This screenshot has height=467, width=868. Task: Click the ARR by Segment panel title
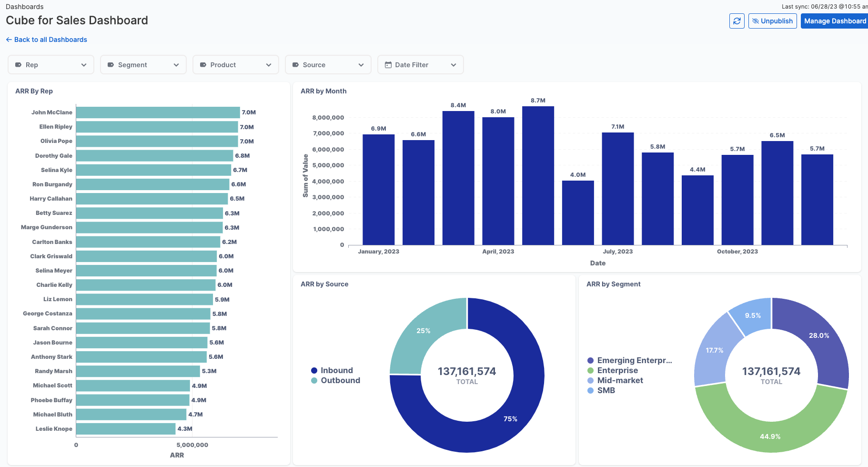[x=614, y=284]
